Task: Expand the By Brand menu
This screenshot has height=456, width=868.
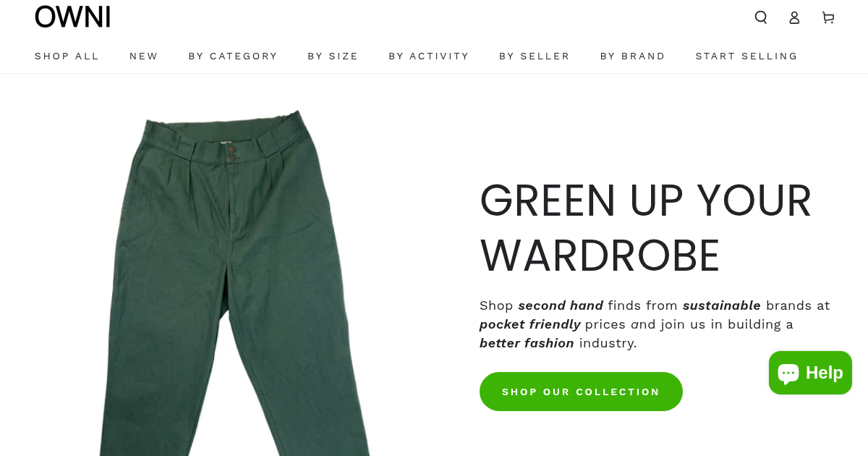Action: coord(633,56)
